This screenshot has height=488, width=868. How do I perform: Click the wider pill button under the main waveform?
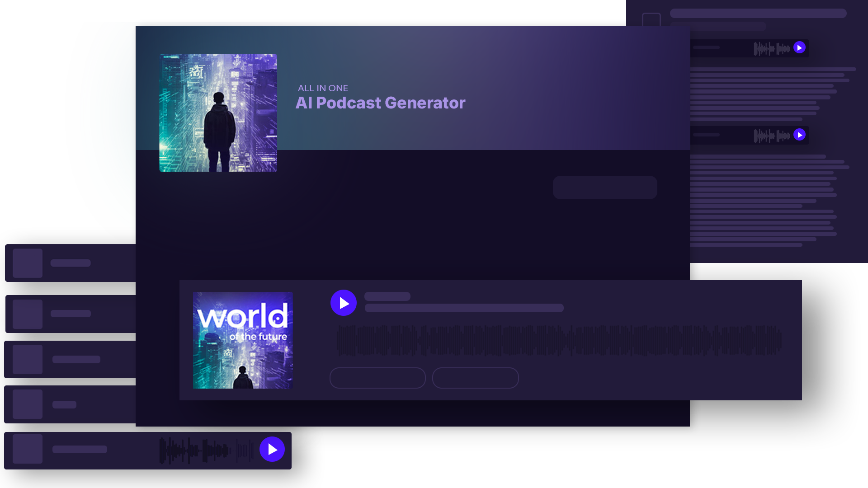click(377, 378)
